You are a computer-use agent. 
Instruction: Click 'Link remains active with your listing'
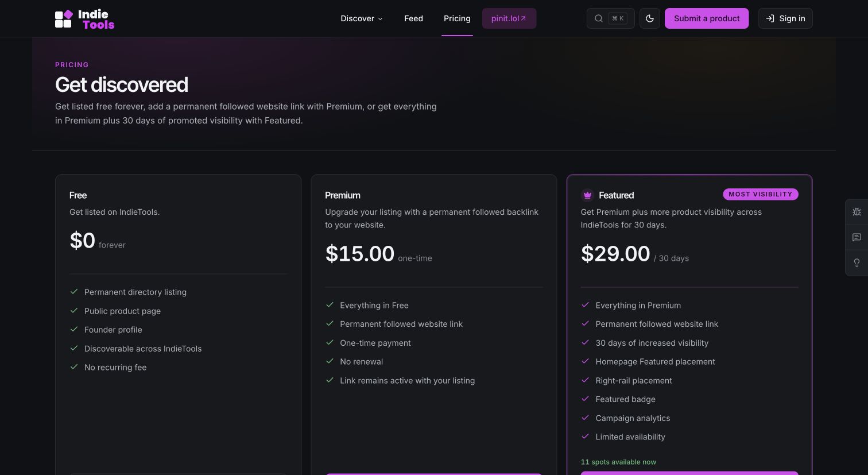pyautogui.click(x=408, y=381)
